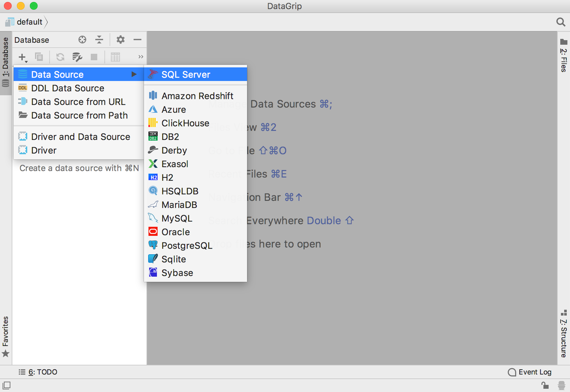Select Data Source from Path
Screen dimensions: 570x392
78,115
